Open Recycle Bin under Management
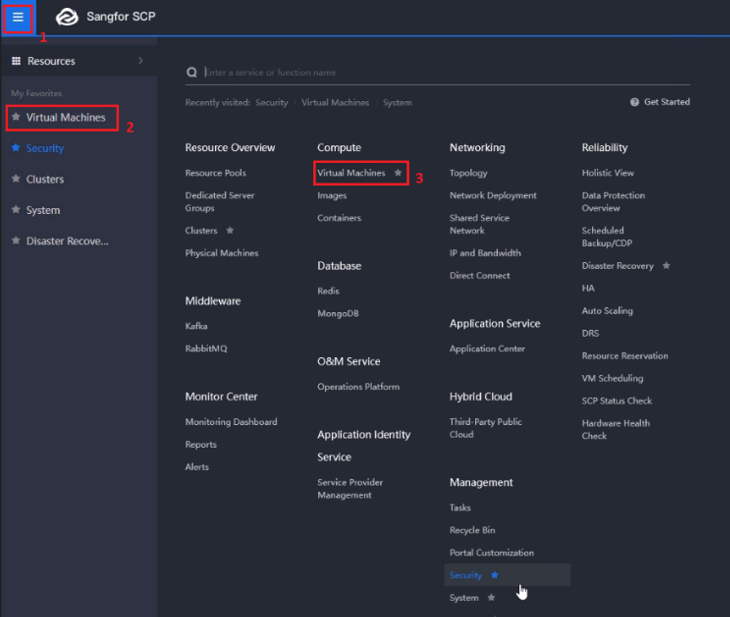 pyautogui.click(x=472, y=530)
